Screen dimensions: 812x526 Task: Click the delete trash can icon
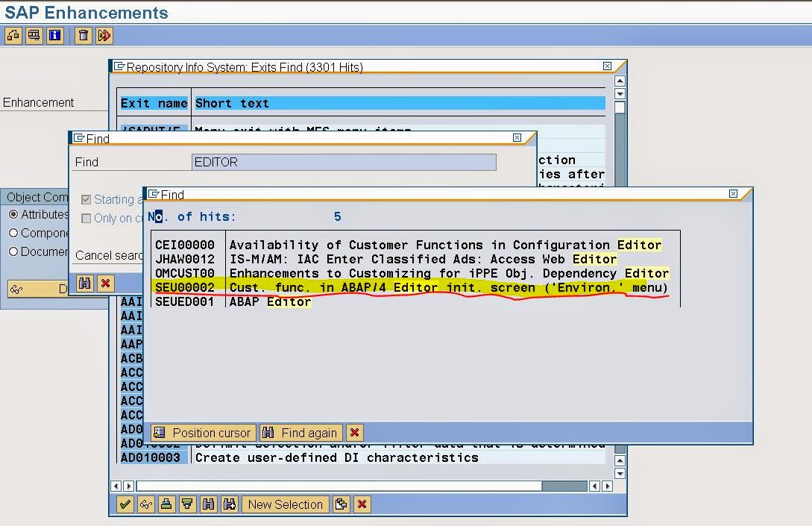[82, 35]
